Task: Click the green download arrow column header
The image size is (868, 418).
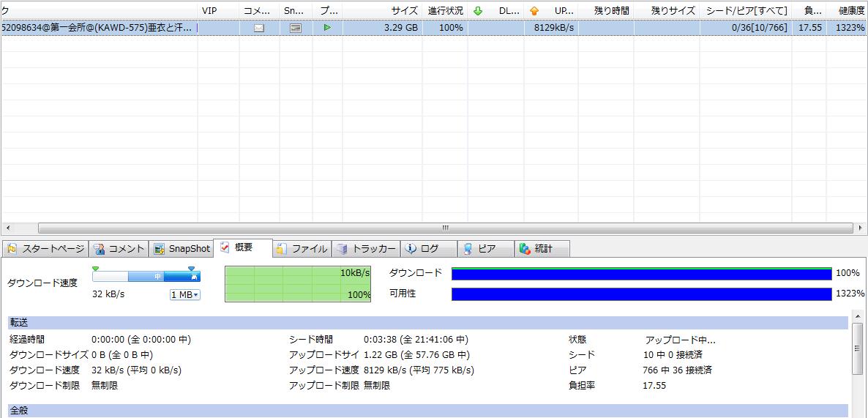Action: pyautogui.click(x=478, y=11)
